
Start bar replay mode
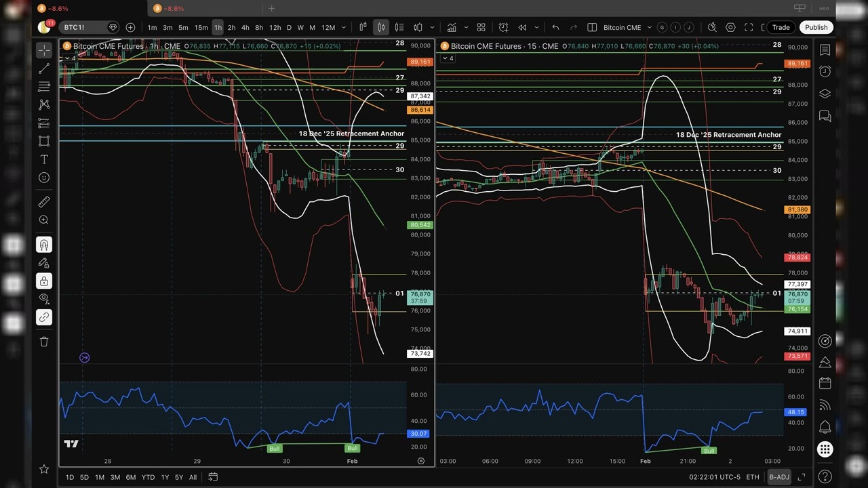point(522,27)
